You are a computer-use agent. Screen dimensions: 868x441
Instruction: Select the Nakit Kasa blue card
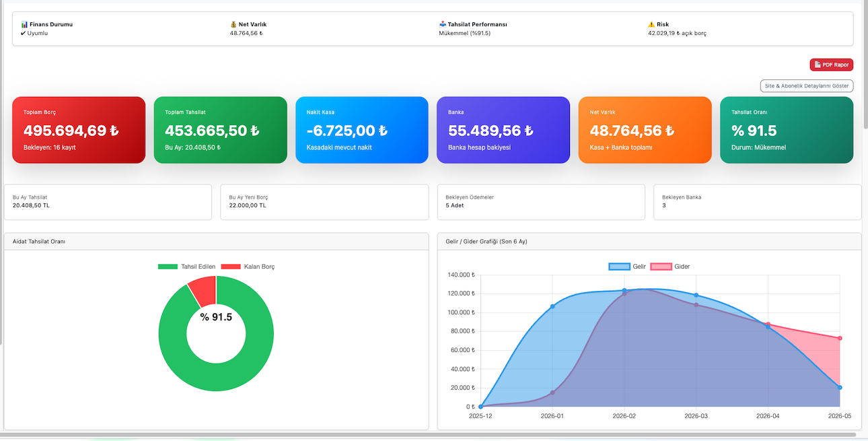(x=362, y=130)
